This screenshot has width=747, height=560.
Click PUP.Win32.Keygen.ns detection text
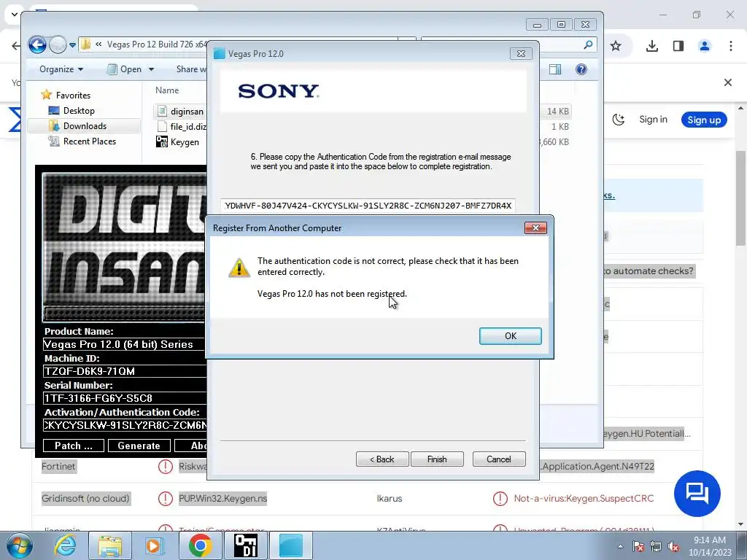[222, 499]
